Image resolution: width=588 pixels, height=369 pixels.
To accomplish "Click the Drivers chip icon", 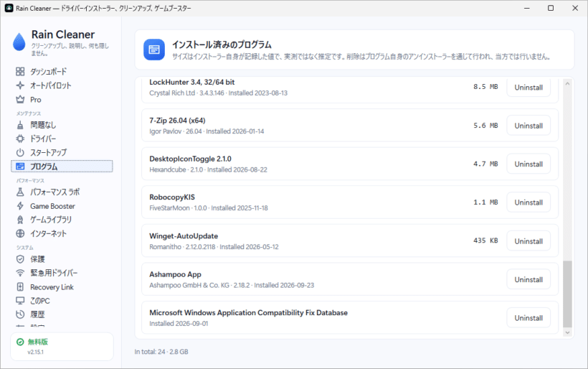I will 20,139.
